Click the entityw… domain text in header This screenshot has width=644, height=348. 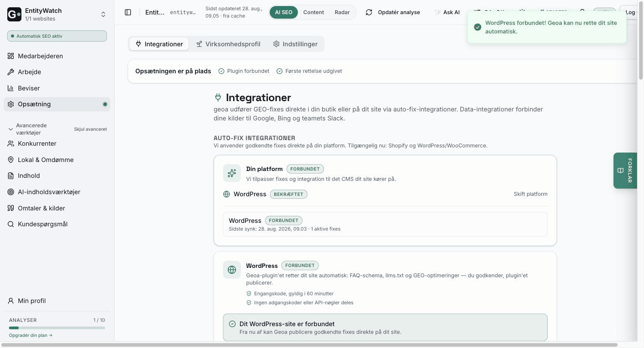tap(183, 12)
